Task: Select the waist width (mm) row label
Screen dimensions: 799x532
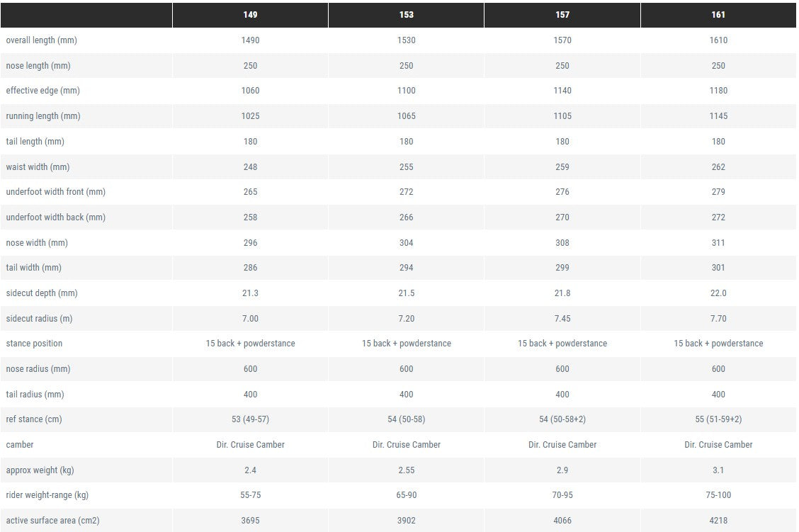Action: click(x=38, y=167)
